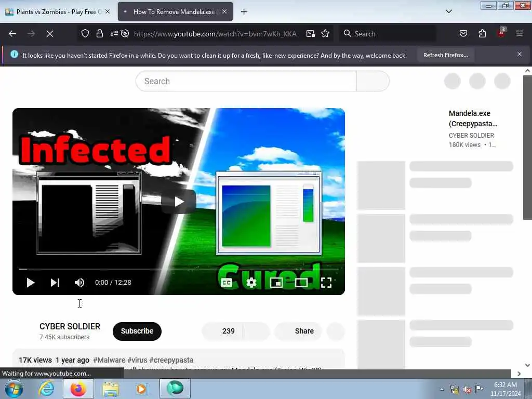Open the video settings gear
532x399 pixels.
(251, 282)
